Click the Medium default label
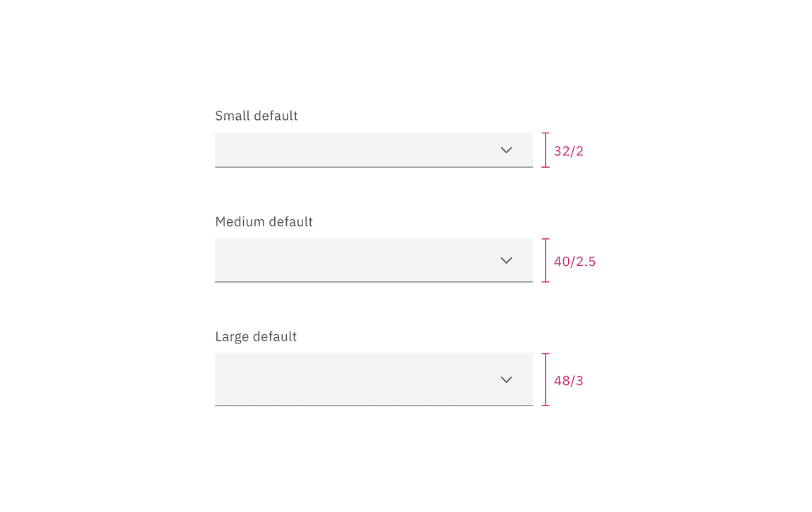This screenshot has width=812, height=512. 264,221
